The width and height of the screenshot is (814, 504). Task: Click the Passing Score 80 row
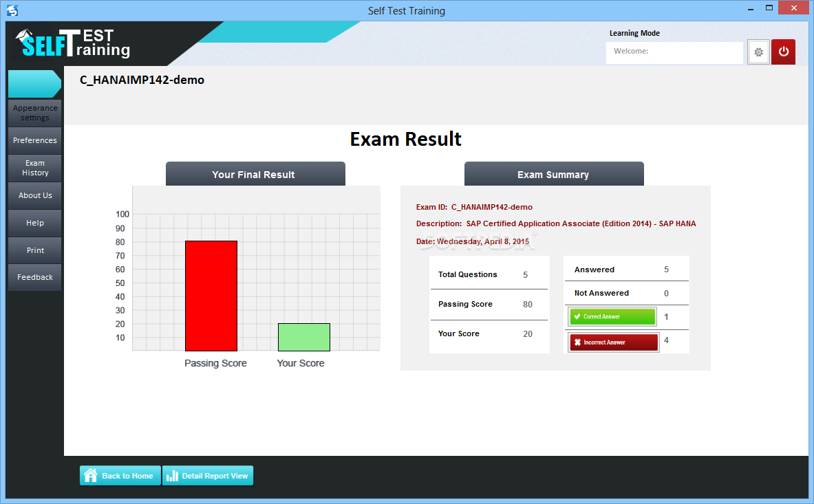tap(489, 305)
